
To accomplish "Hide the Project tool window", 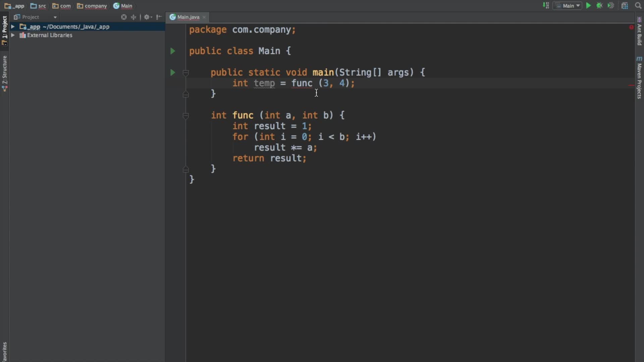I will point(159,17).
